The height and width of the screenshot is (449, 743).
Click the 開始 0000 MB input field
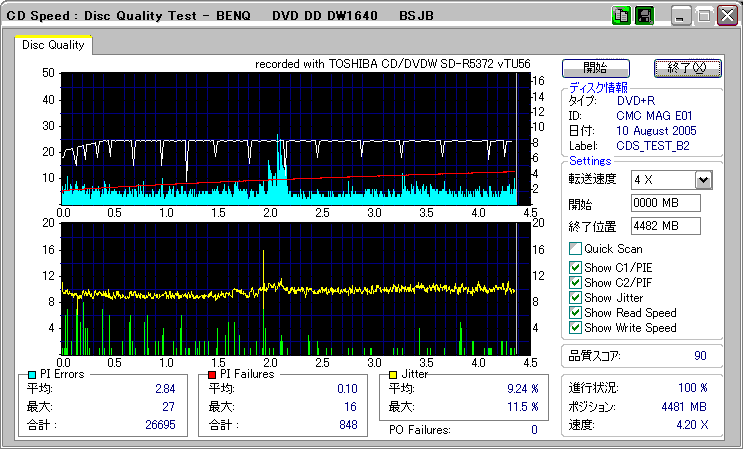(x=665, y=203)
